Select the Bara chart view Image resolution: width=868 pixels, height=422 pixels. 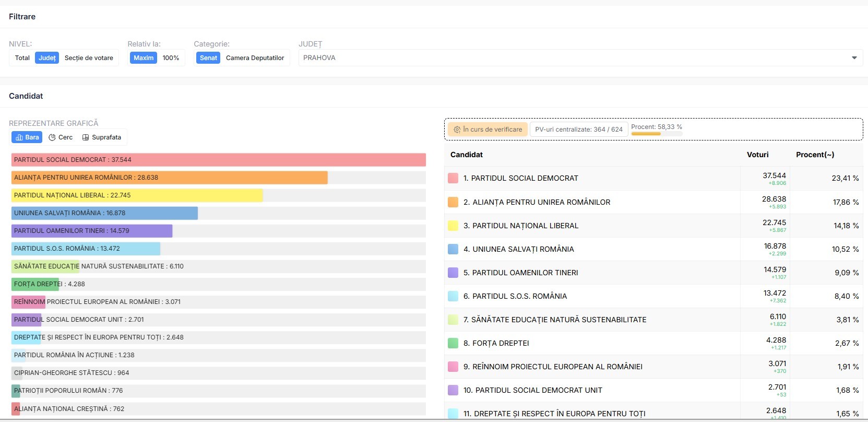(x=27, y=137)
